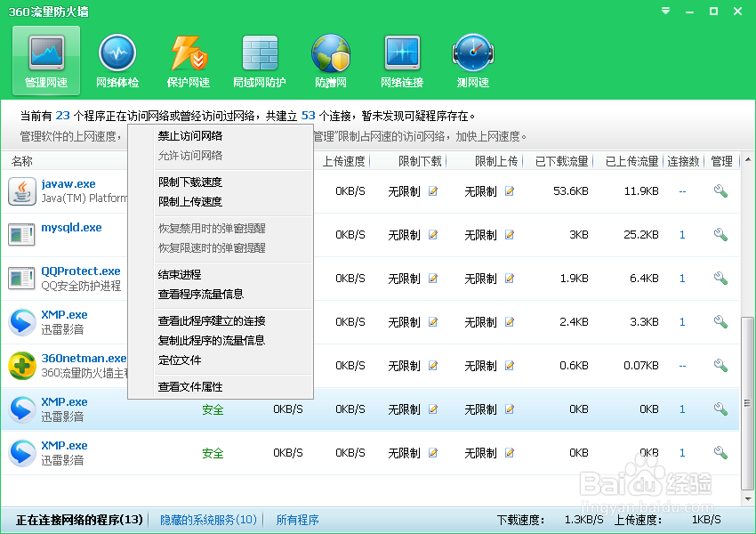Open the 测网速 speedometer icon
756x534 pixels.
tap(473, 61)
